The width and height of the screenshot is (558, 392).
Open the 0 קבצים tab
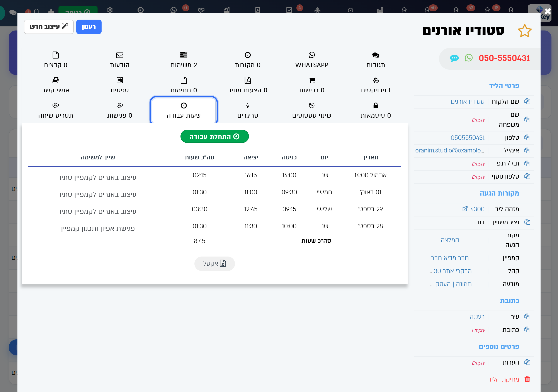coord(56,60)
